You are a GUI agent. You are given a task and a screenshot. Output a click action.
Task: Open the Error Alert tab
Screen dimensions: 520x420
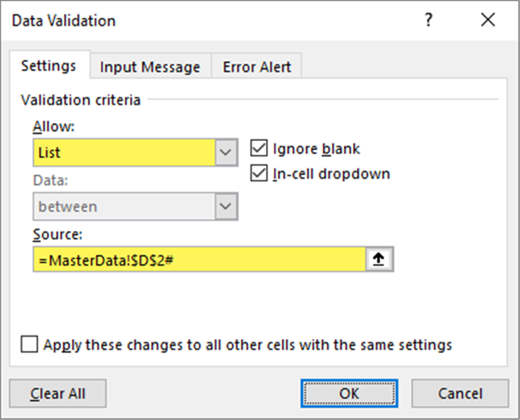point(257,67)
